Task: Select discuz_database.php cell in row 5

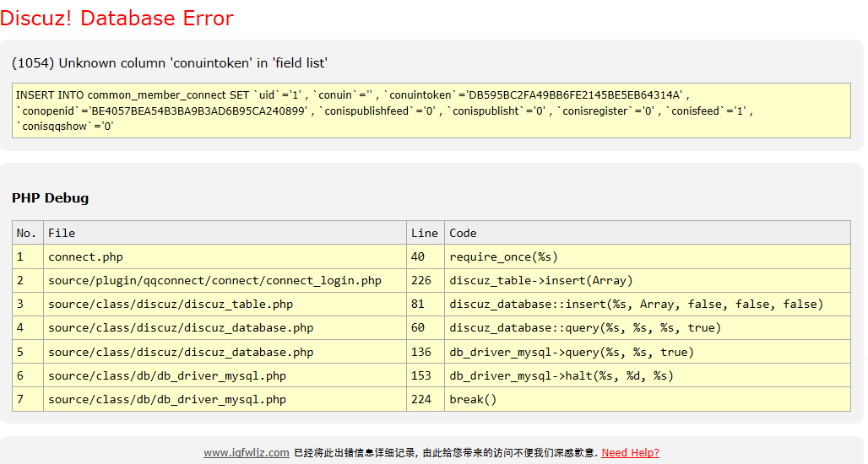Action: point(225,352)
